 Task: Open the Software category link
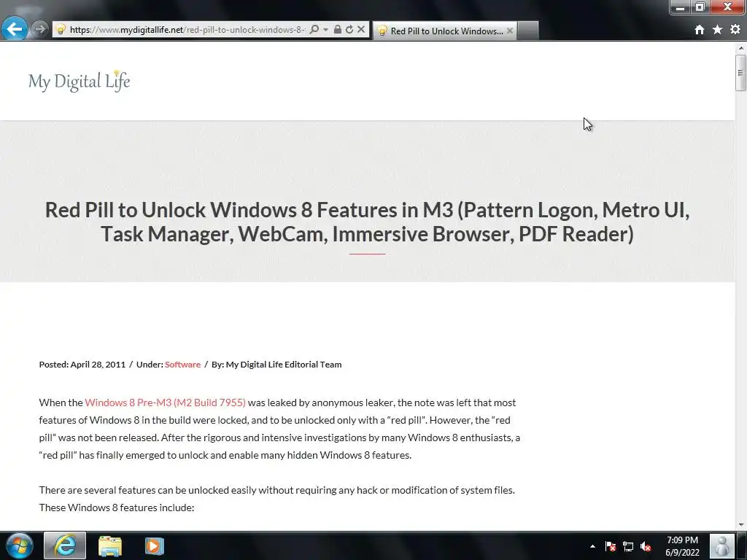(x=182, y=365)
